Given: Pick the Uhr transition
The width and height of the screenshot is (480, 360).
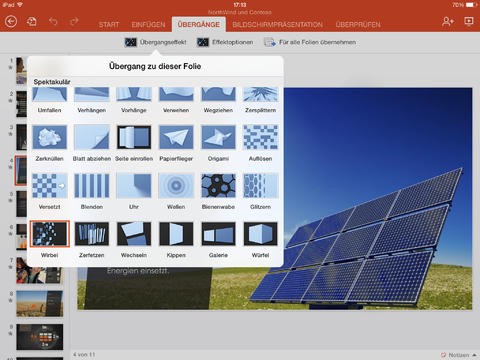Looking at the screenshot, I should tap(134, 191).
